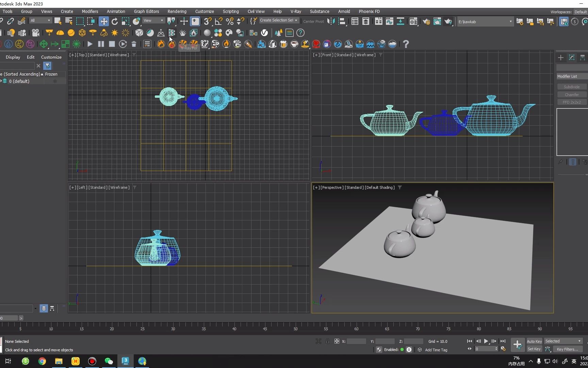Screen dimensions: 588x368
Task: Toggle the time tag Enabled checkbox
Action: tap(402, 350)
